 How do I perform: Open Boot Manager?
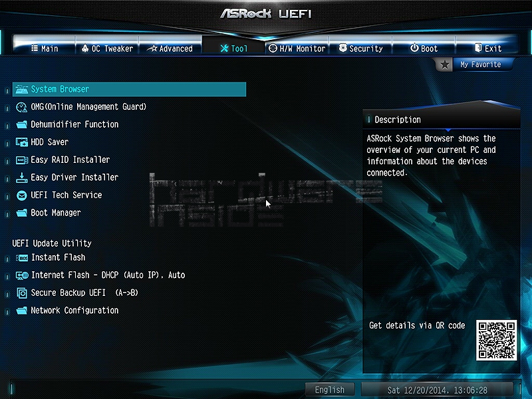tap(56, 213)
